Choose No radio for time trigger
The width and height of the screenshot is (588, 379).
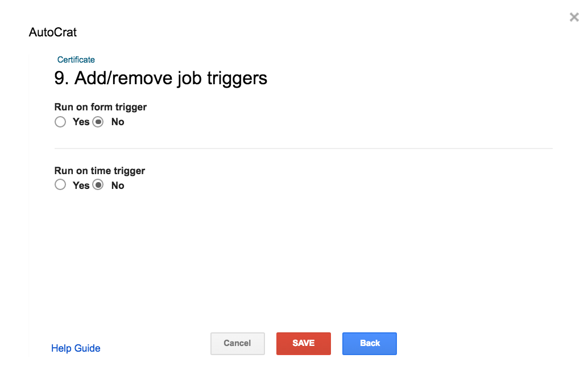(x=98, y=184)
